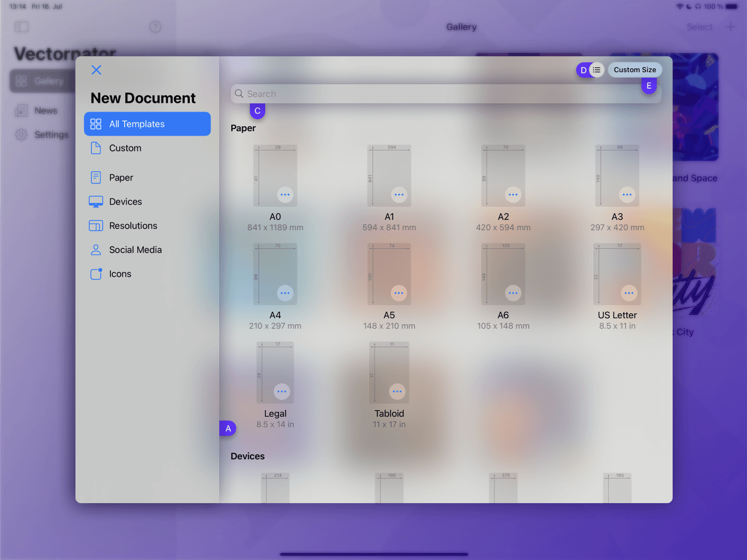Focus the template Search field
The width and height of the screenshot is (747, 560).
[446, 94]
